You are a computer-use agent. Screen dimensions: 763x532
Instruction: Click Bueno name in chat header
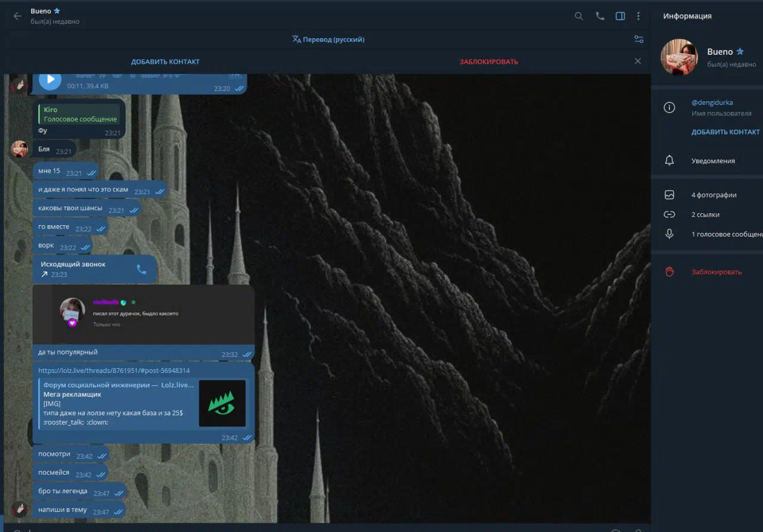pos(41,11)
